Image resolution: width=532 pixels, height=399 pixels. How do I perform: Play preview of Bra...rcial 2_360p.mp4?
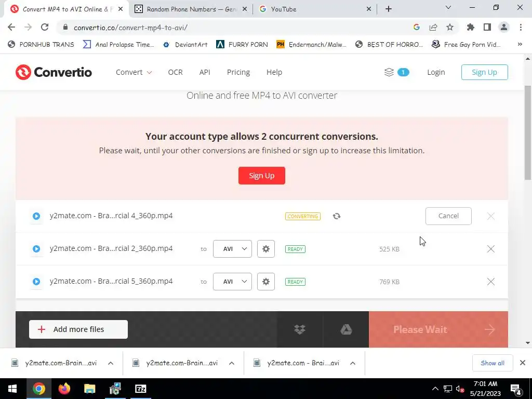coord(36,249)
